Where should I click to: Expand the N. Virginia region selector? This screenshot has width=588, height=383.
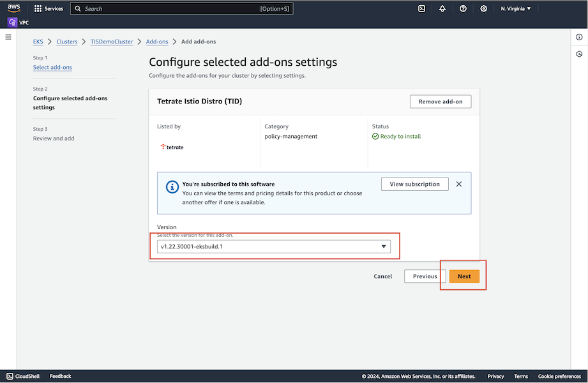pyautogui.click(x=516, y=9)
